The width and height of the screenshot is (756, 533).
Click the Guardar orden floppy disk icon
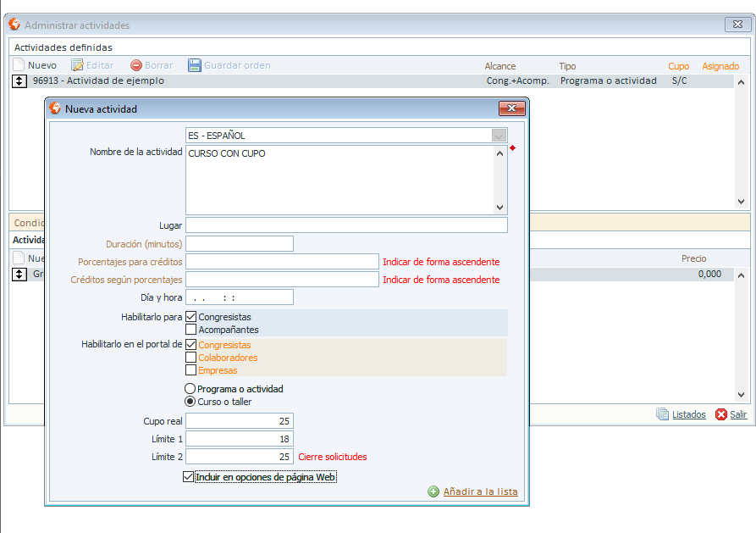[195, 65]
